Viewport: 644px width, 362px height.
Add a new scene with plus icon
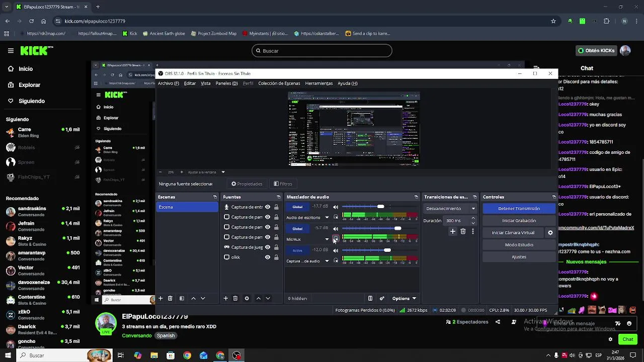click(x=160, y=298)
